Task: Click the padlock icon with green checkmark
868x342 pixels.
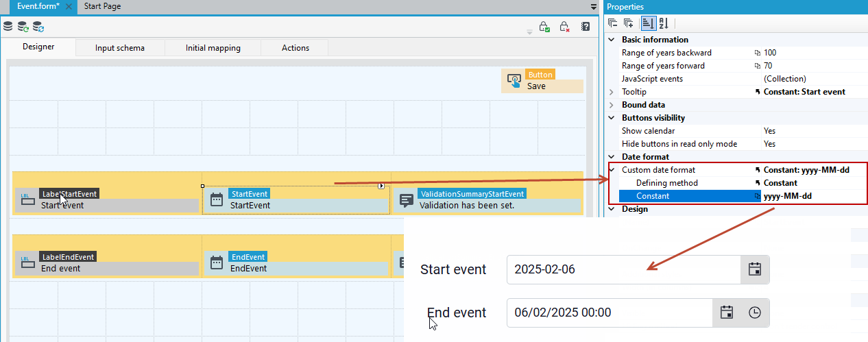Action: (544, 27)
